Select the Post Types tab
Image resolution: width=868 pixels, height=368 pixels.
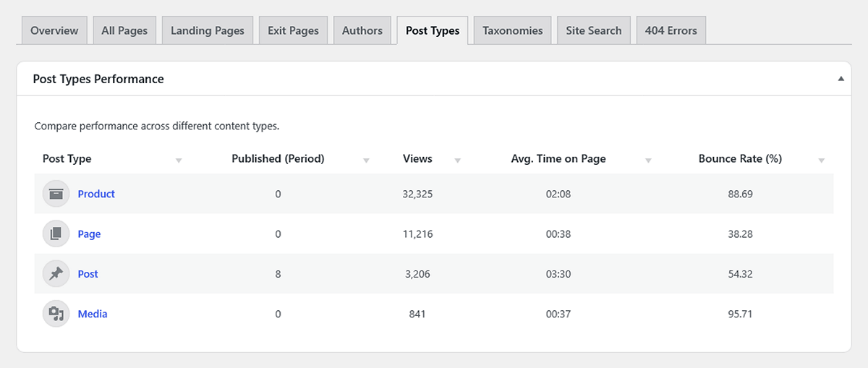[x=433, y=30]
